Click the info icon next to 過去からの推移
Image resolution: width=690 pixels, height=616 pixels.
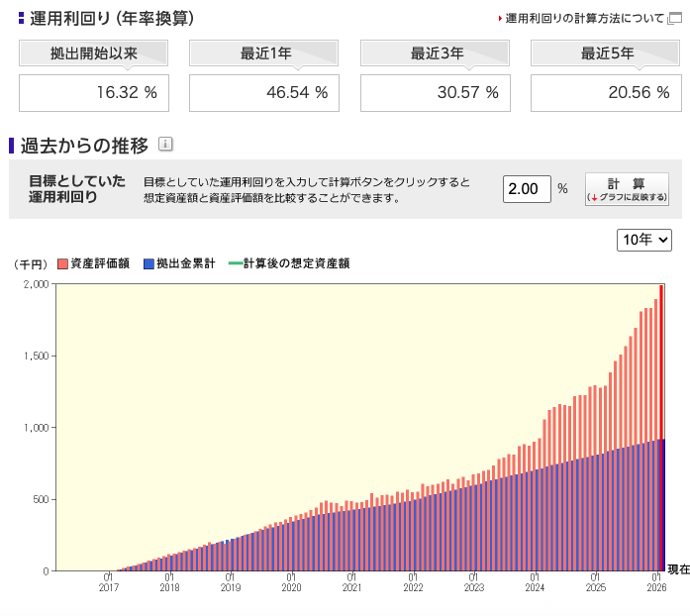165,144
